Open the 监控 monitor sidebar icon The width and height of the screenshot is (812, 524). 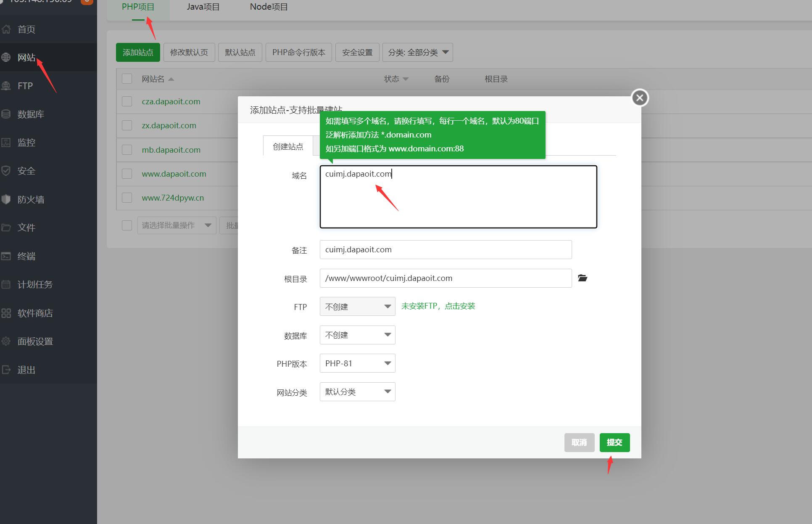click(6, 143)
